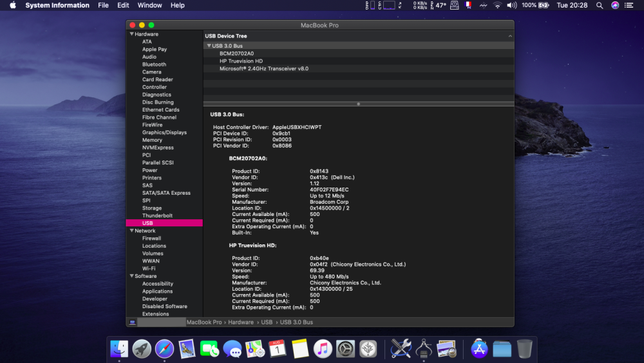Image resolution: width=644 pixels, height=363 pixels.
Task: Open the Apple menu
Action: click(13, 5)
